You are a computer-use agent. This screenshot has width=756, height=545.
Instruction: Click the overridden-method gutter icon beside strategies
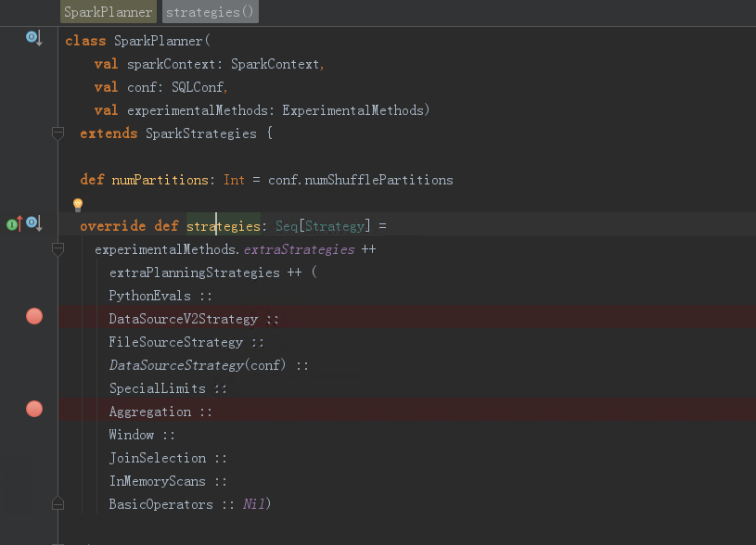pos(33,223)
